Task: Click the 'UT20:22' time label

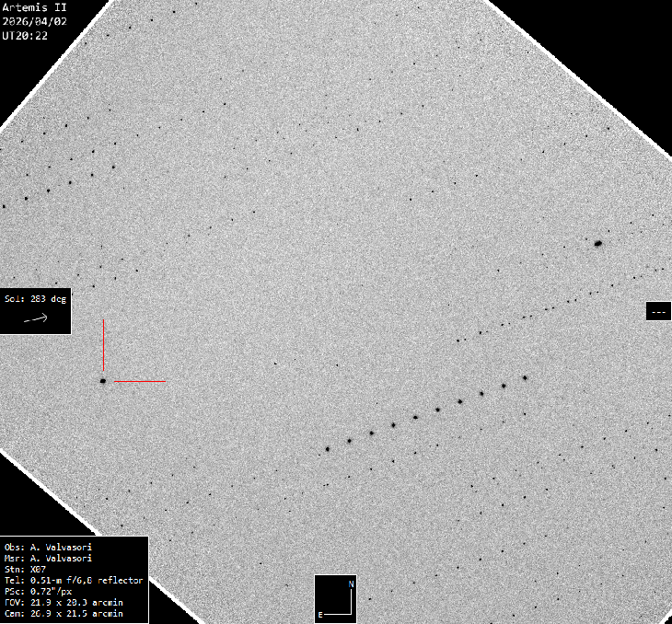Action: click(25, 36)
